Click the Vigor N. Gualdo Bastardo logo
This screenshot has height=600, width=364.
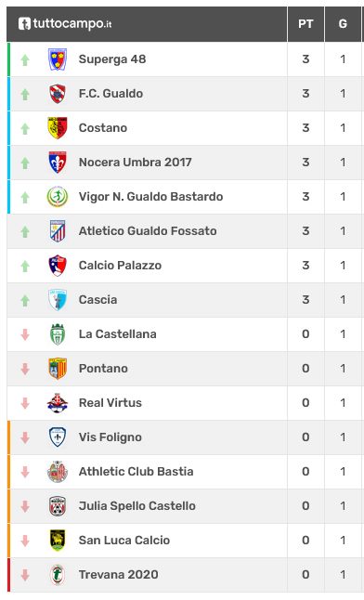pos(58,197)
